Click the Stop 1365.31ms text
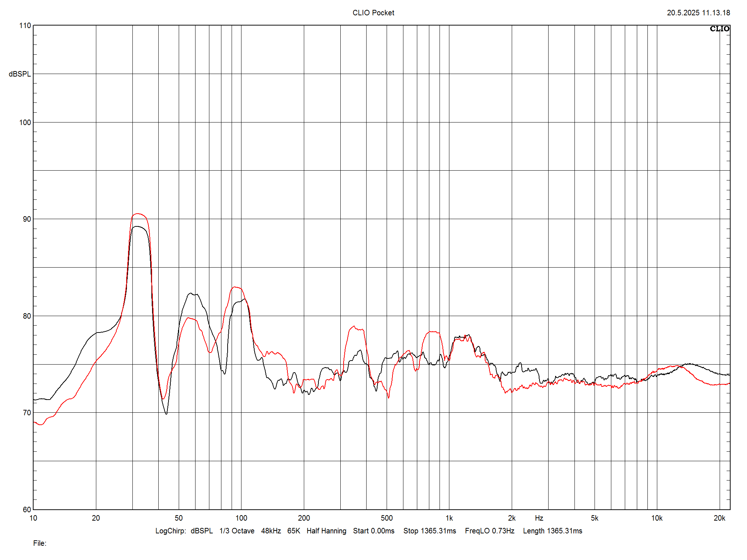Image resolution: width=747 pixels, height=560 pixels. coord(430,531)
